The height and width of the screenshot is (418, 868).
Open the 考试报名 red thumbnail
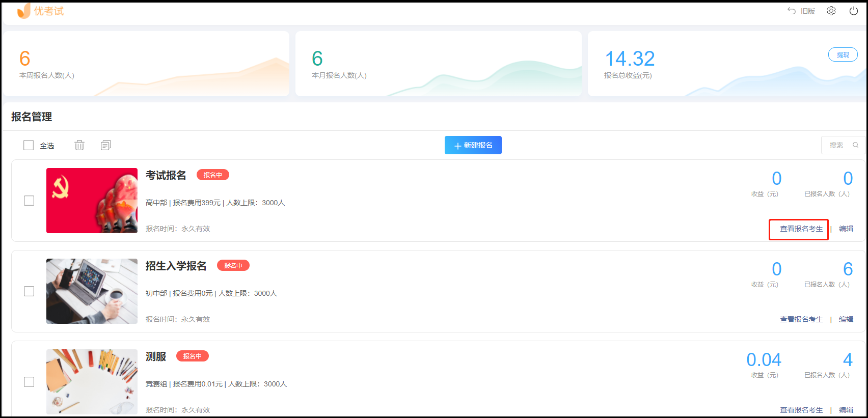pyautogui.click(x=92, y=201)
